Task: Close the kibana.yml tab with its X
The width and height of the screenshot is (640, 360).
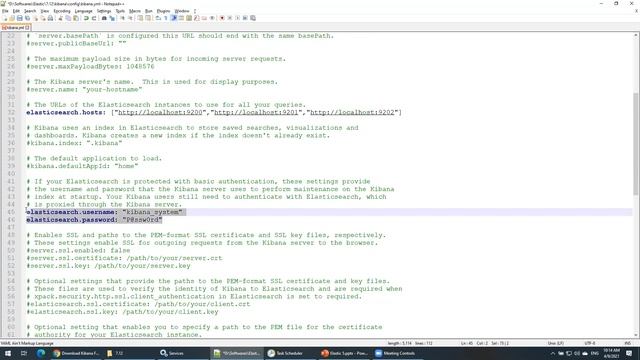Action: pyautogui.click(x=27, y=28)
